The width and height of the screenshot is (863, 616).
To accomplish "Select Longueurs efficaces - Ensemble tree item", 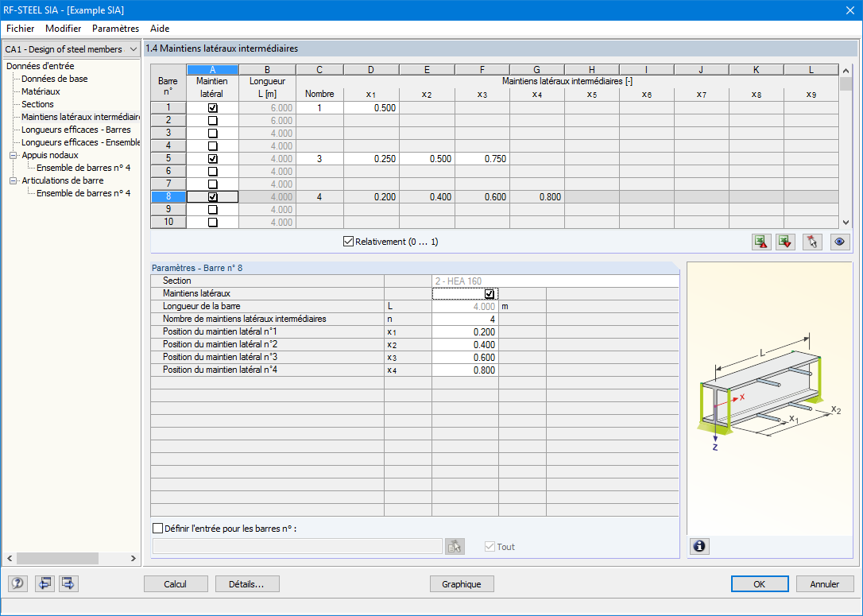I will [80, 142].
